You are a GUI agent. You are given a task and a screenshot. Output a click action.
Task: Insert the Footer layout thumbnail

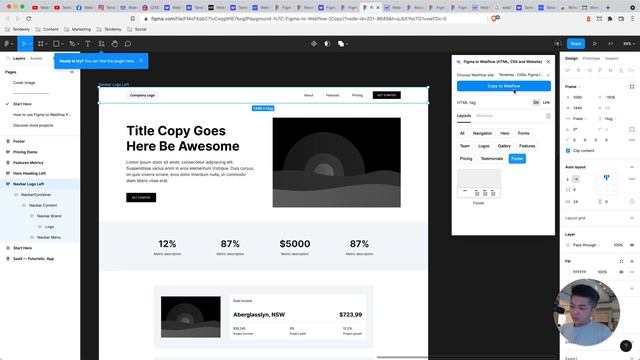click(x=478, y=184)
